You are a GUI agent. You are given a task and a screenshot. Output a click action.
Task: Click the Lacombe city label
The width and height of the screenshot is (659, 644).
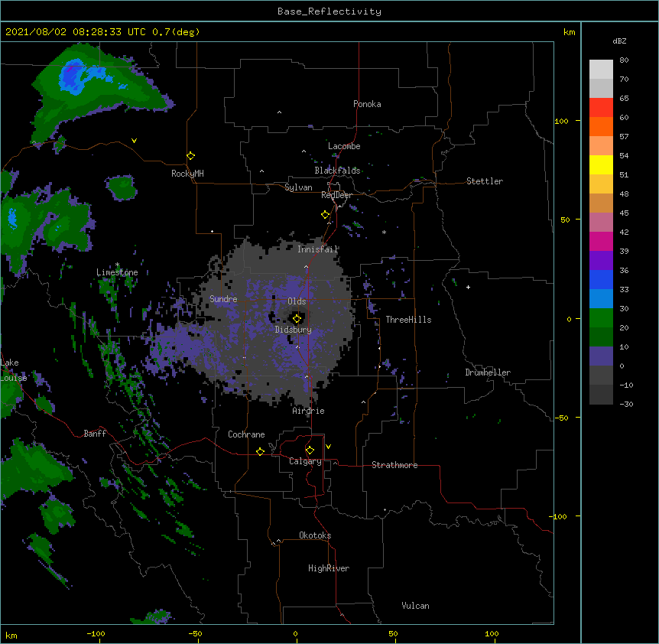point(344,146)
